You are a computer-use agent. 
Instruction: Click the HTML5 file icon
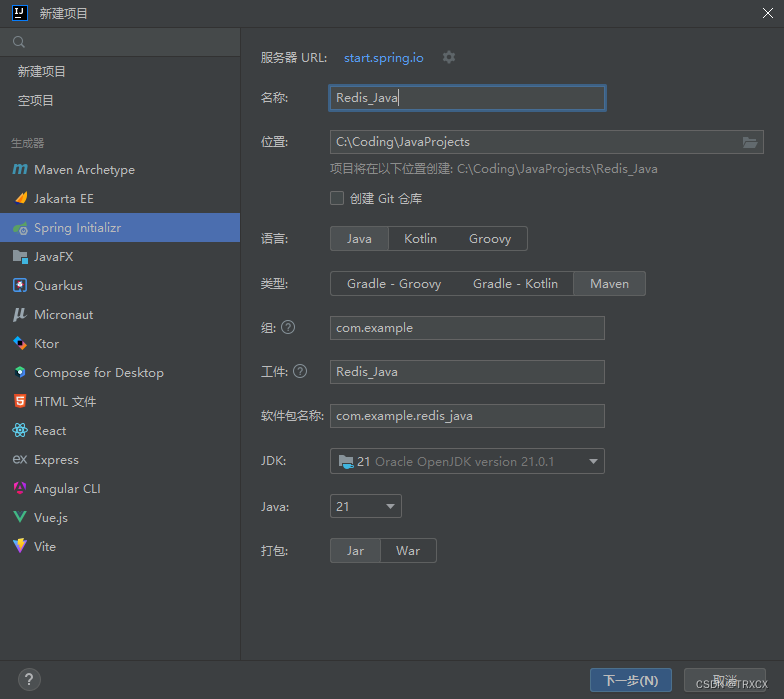(x=20, y=401)
